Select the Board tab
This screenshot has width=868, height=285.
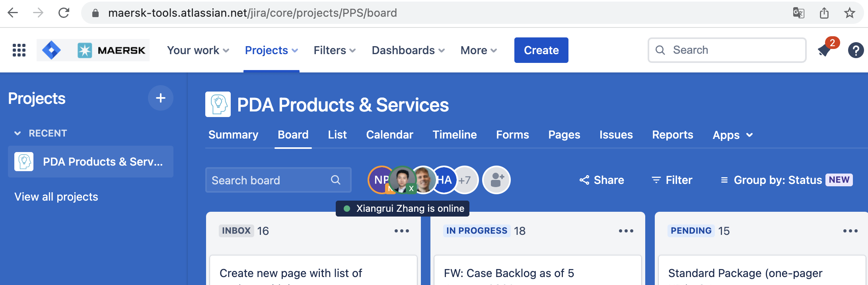pos(293,135)
